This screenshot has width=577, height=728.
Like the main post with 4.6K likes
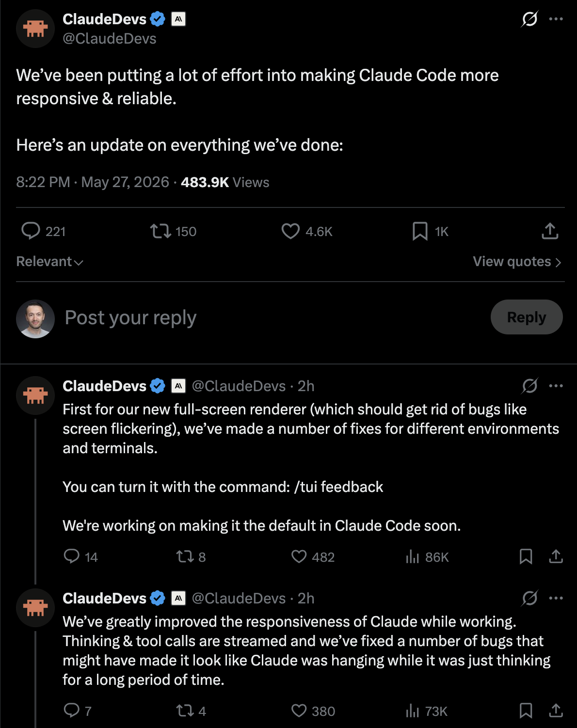[x=307, y=231]
